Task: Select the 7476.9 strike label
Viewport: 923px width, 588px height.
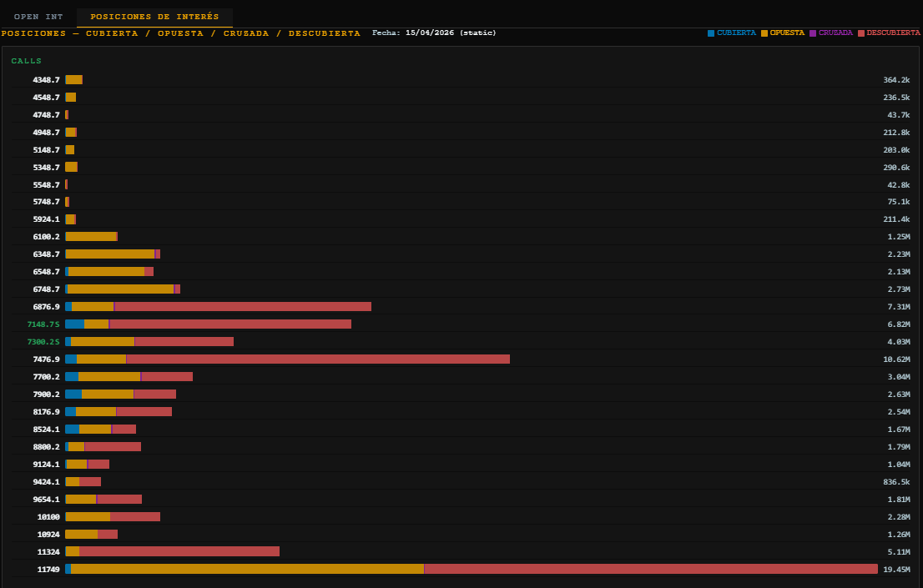Action: coord(46,359)
